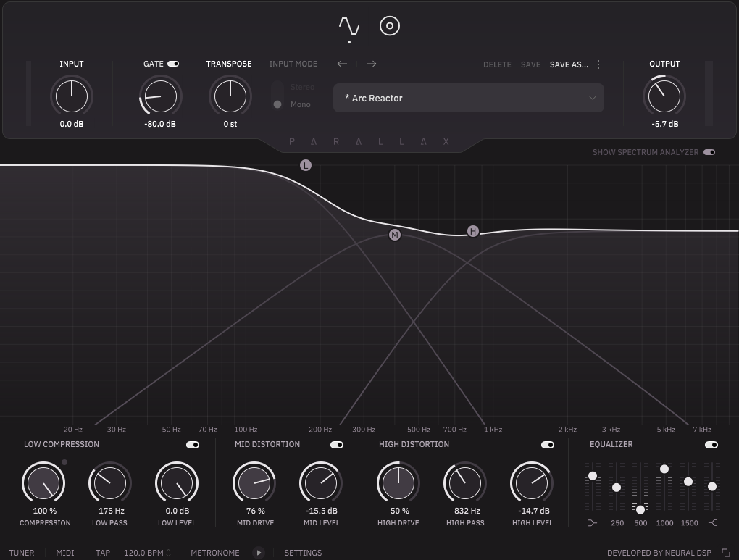Click Developed by Neural DSP link
739x560 pixels.
point(659,553)
